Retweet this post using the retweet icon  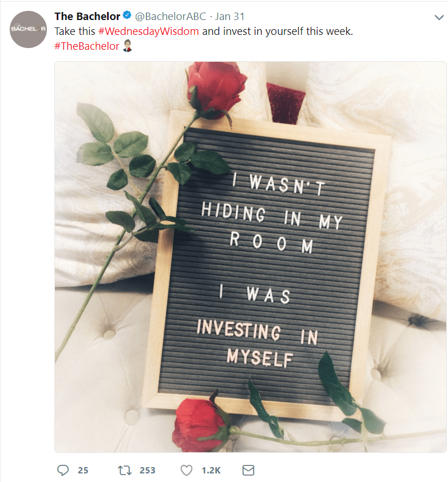(125, 470)
